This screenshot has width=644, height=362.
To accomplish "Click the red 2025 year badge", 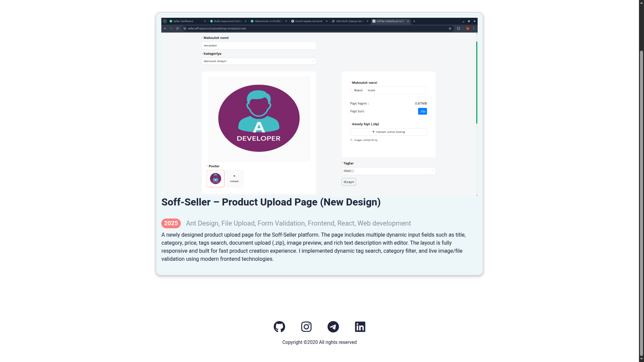I will 171,223.
